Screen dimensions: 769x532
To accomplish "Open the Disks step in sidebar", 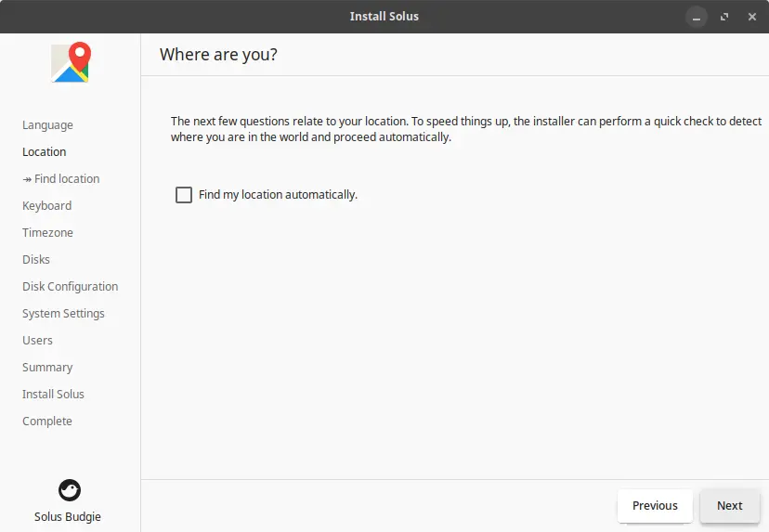I will (36, 259).
